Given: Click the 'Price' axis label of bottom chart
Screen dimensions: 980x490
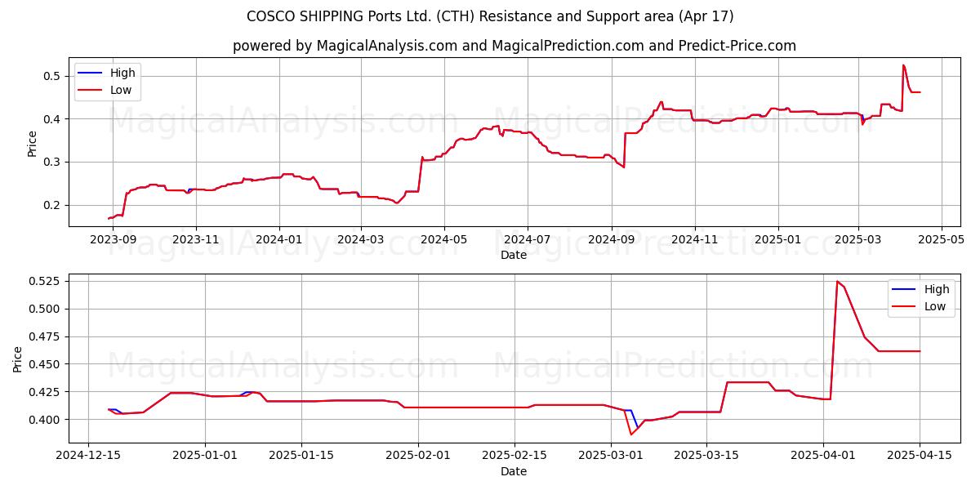Looking at the screenshot, I should pyautogui.click(x=18, y=359).
